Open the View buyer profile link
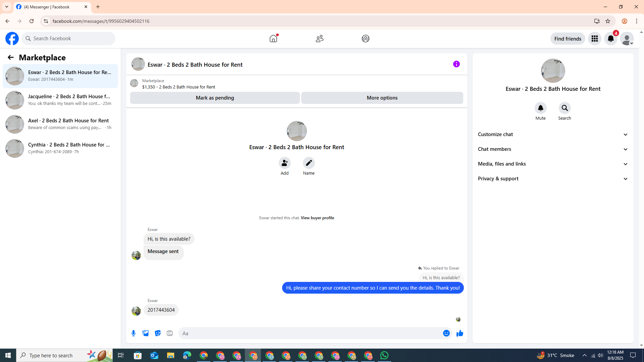This screenshot has height=362, width=644. 317,218
